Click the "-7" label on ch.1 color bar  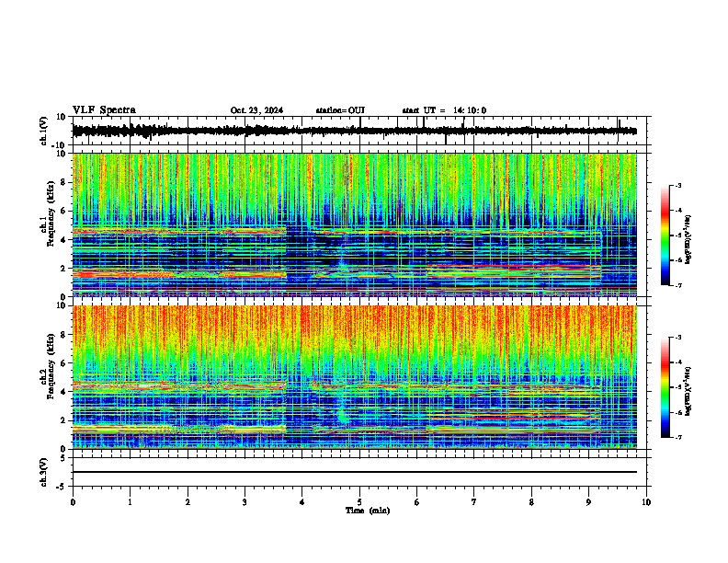677,286
